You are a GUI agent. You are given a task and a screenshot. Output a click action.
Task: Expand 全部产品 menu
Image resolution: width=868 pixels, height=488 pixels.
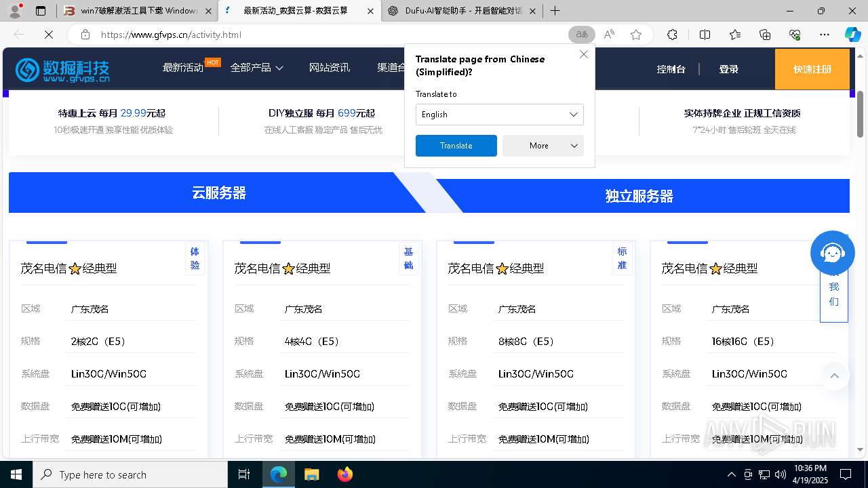[256, 68]
